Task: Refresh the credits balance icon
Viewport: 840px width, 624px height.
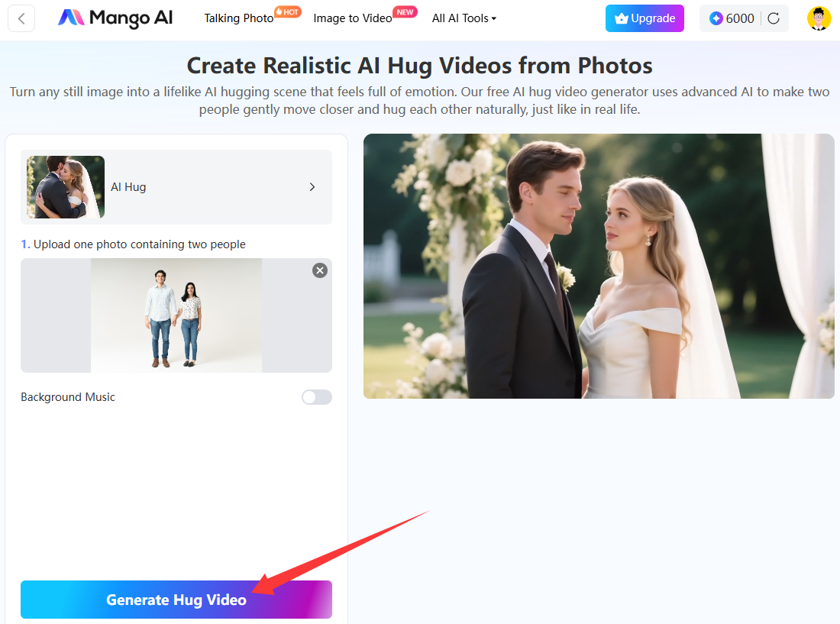Action: (774, 18)
